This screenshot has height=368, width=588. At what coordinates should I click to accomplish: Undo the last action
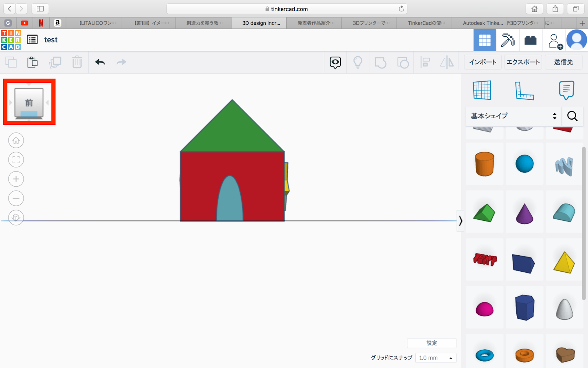click(100, 62)
